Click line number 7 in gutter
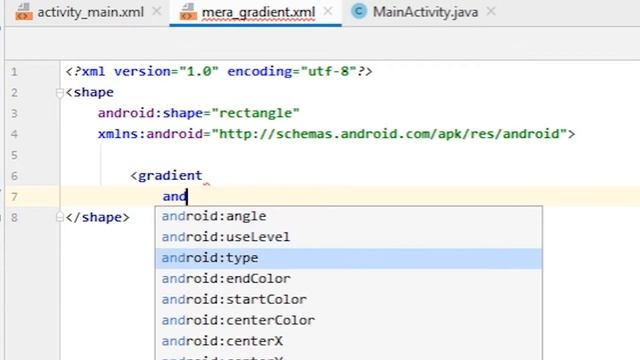The height and width of the screenshot is (360, 640). pos(14,197)
